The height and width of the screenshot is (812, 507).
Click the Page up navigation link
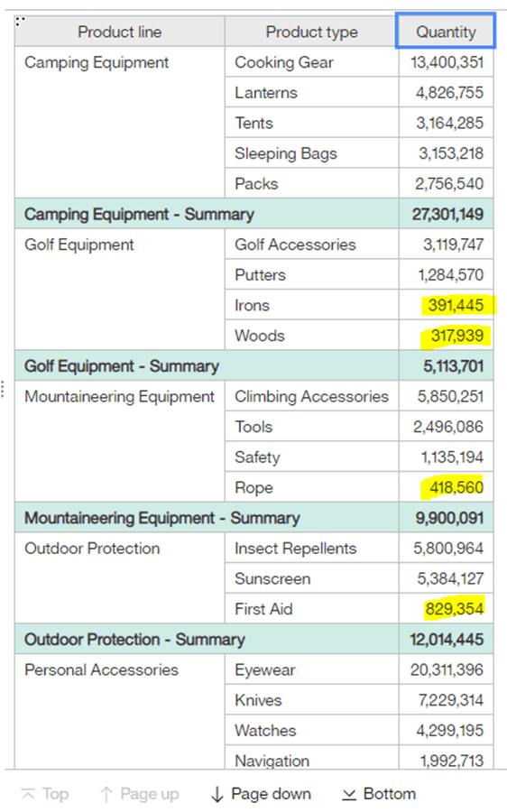(150, 793)
